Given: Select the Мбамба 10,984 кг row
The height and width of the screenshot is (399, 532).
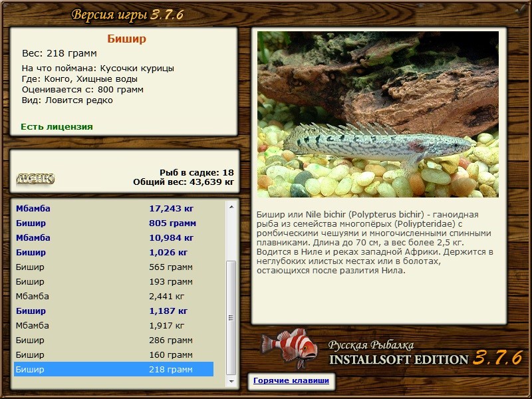Looking at the screenshot, I should click(x=114, y=237).
